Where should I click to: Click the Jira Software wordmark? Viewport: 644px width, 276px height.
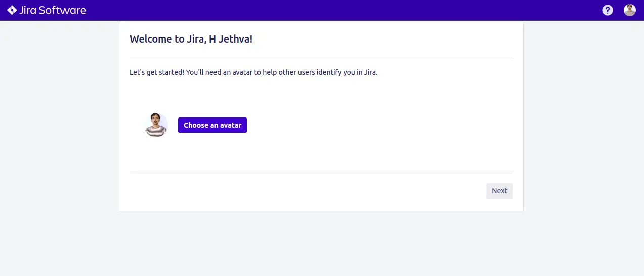click(x=53, y=10)
